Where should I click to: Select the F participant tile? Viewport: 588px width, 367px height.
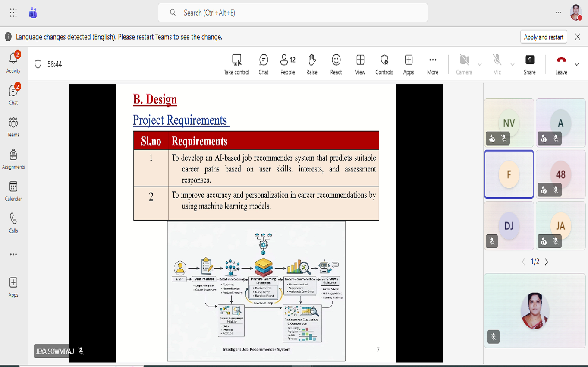[x=509, y=174]
